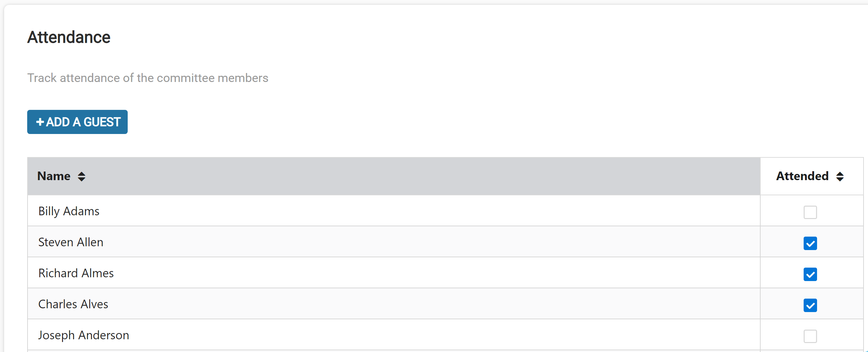Select the Richard Almes name cell
868x352 pixels.
(394, 273)
